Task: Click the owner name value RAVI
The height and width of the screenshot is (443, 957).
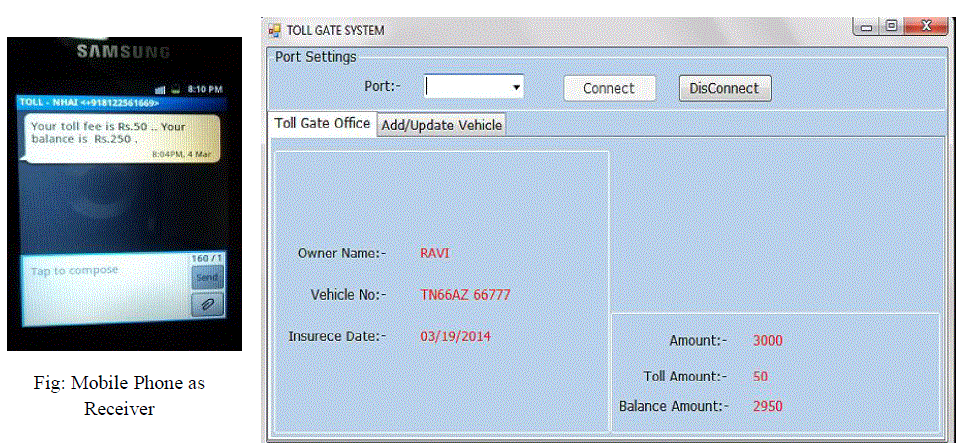Action: [x=434, y=253]
